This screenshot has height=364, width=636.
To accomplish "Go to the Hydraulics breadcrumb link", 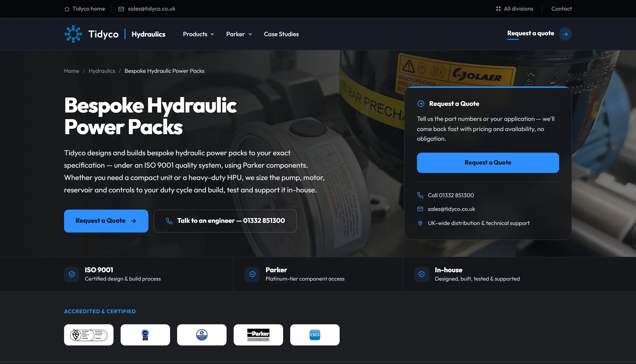I will [102, 71].
